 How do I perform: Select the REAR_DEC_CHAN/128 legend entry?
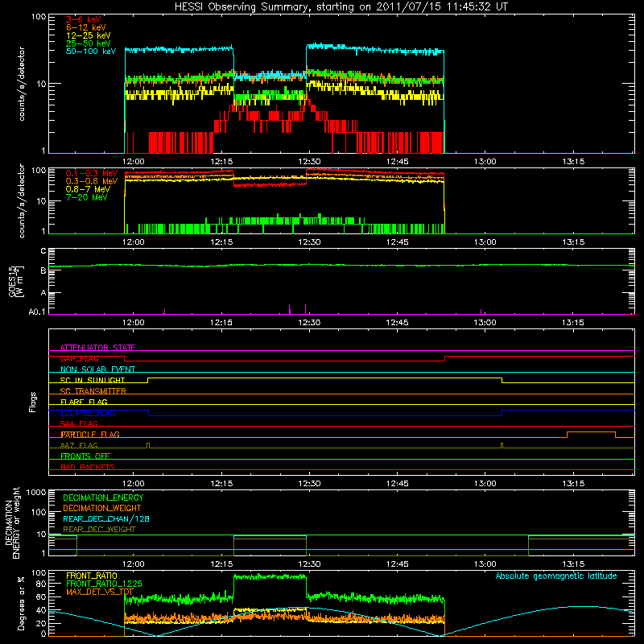(106, 518)
